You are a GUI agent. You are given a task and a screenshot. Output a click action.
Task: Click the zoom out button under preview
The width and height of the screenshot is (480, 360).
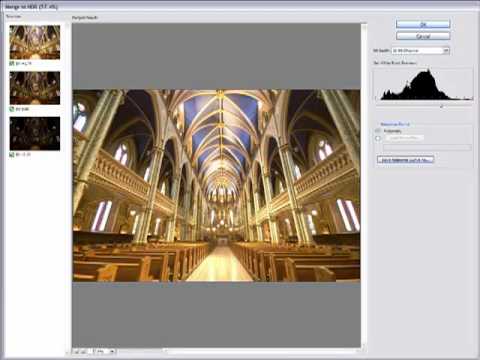[x=77, y=351]
